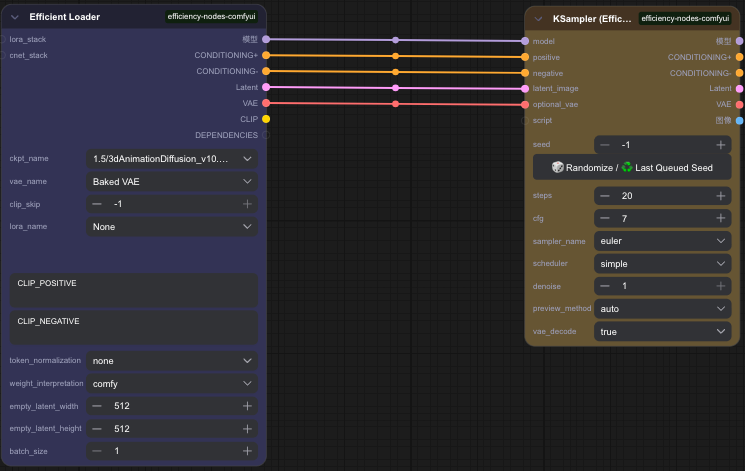The image size is (745, 471).
Task: Increase empty_latent_width with plus button
Action: [x=247, y=406]
